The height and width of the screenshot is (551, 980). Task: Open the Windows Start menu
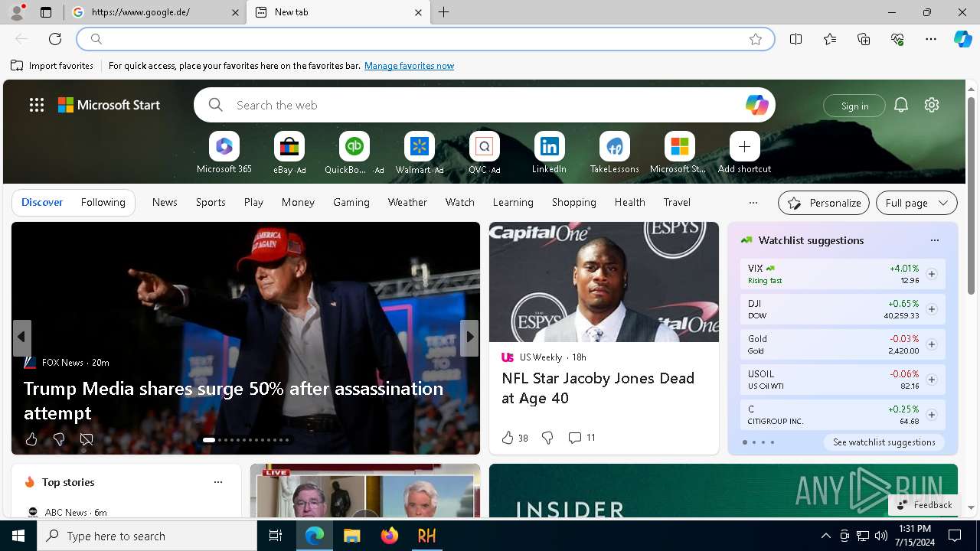pos(18,536)
